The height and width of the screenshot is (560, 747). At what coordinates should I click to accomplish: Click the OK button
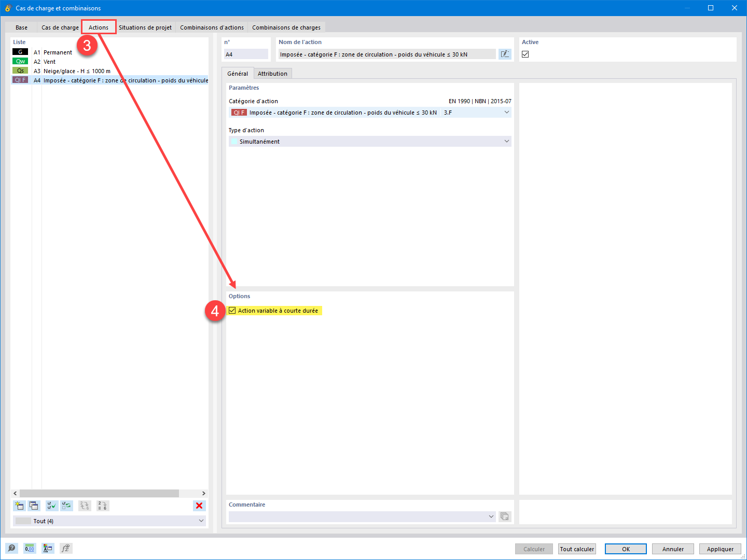coord(626,549)
